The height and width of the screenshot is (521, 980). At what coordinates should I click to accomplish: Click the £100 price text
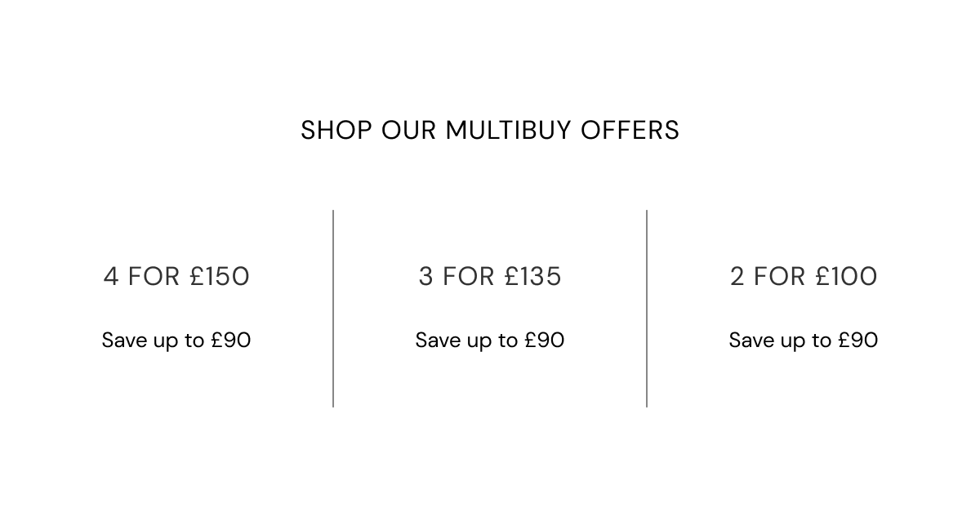(x=847, y=276)
